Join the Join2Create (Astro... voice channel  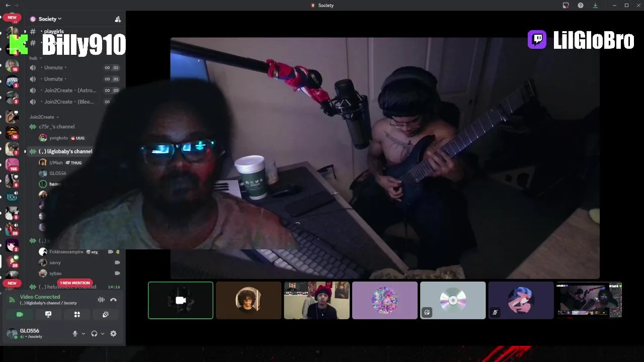click(70, 90)
